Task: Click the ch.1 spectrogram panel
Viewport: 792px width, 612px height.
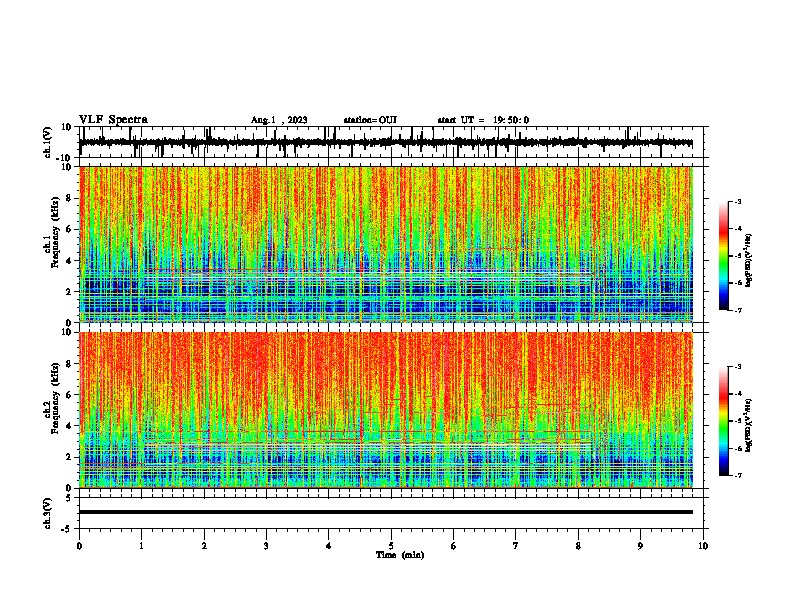Action: tap(386, 244)
